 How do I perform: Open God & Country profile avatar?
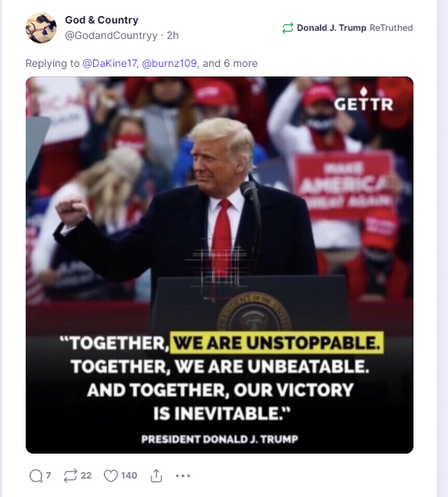(41, 28)
